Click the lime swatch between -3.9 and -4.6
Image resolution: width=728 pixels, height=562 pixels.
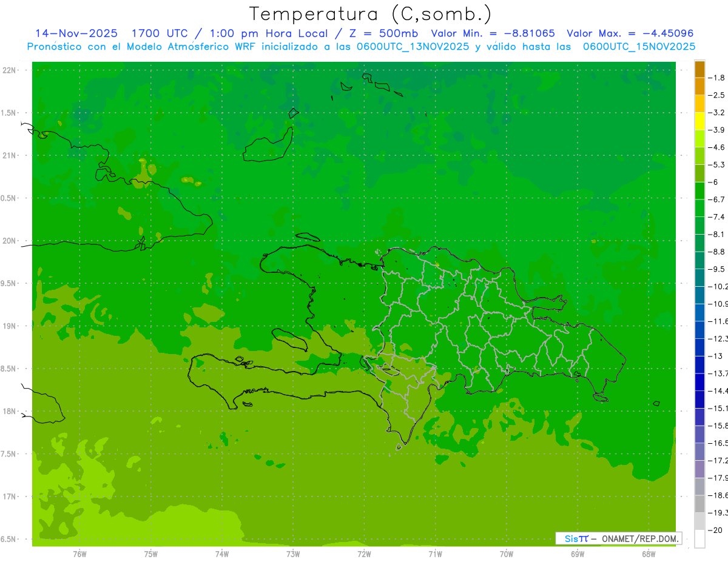(699, 139)
